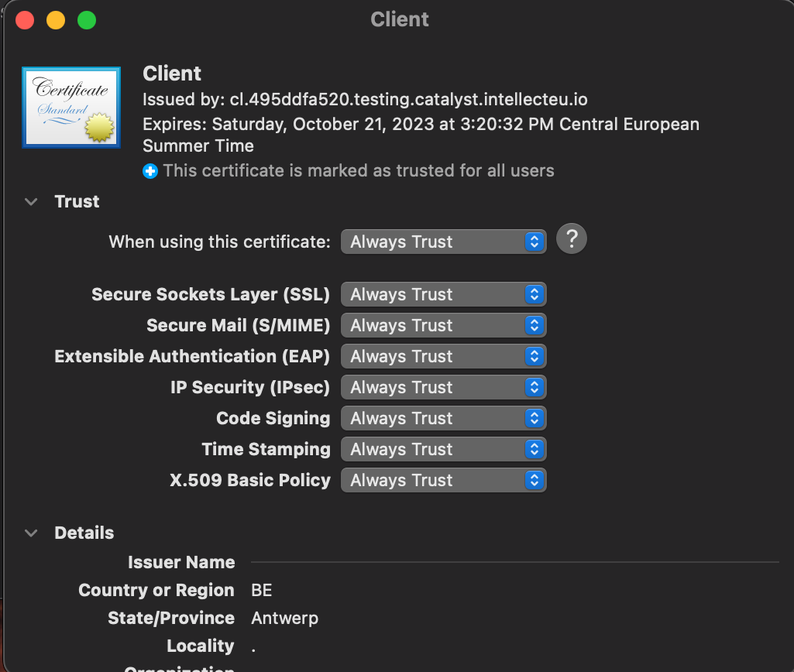This screenshot has height=672, width=794.
Task: Click the IP Security dropdown stepper arrows
Action: (x=533, y=387)
